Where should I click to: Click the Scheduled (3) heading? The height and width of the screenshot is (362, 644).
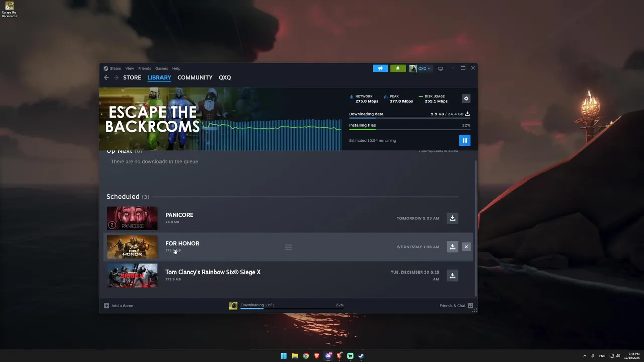128,197
